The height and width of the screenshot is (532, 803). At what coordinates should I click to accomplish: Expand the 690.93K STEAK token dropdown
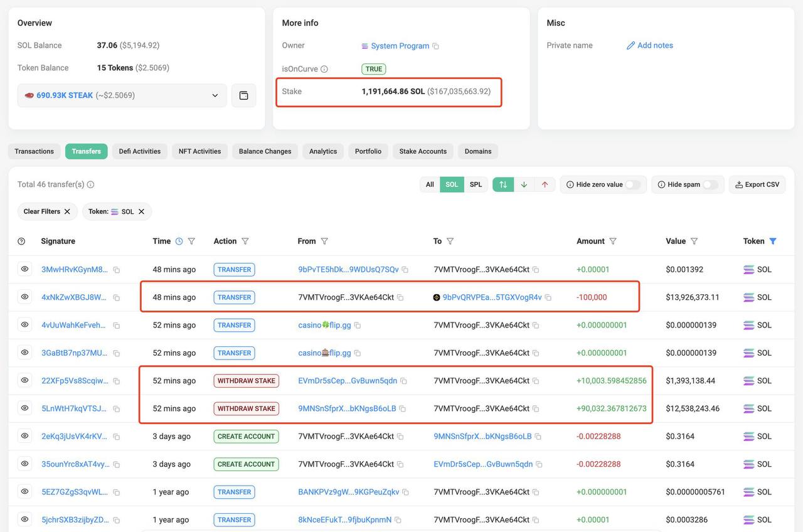[122, 95]
